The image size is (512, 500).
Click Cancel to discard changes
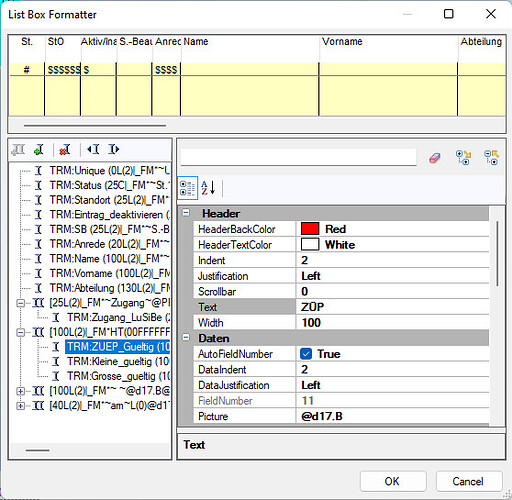[468, 481]
